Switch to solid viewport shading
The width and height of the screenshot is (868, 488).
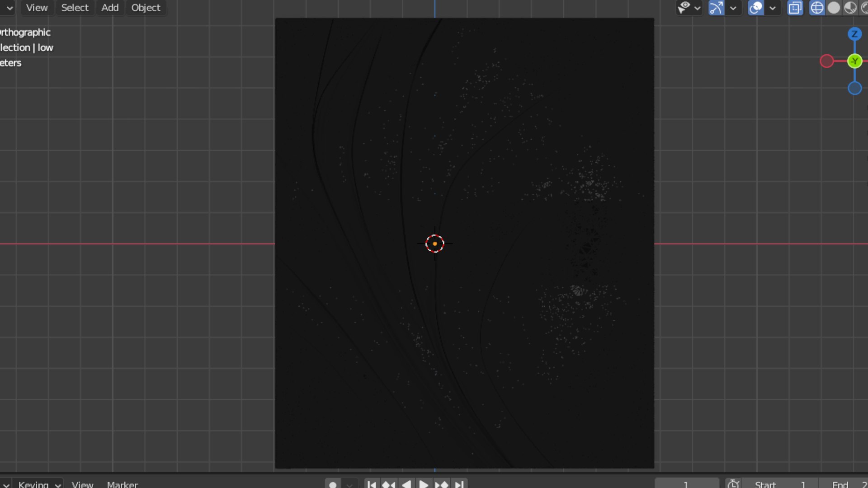click(834, 8)
